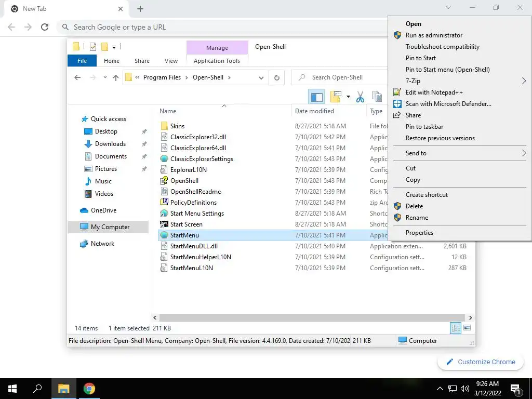Refresh the Open-Shell folder view
532x399 pixels.
[277, 78]
